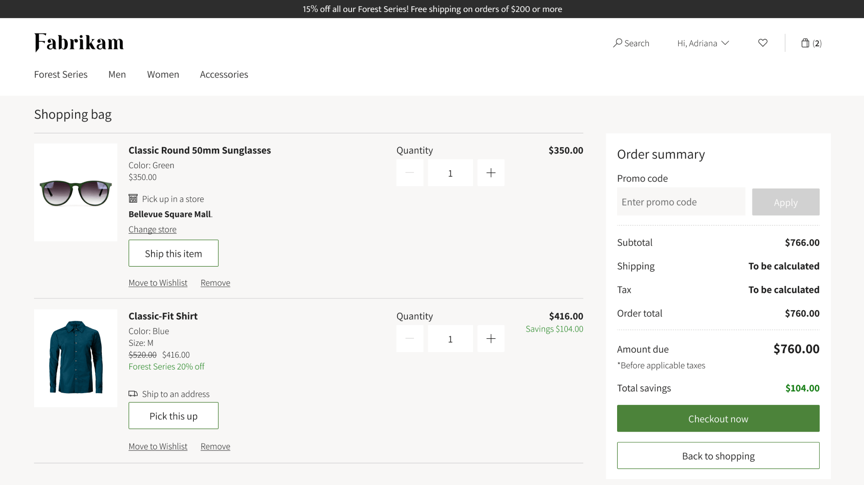Open the sunglasses product thumbnail
The width and height of the screenshot is (864, 485).
75,192
